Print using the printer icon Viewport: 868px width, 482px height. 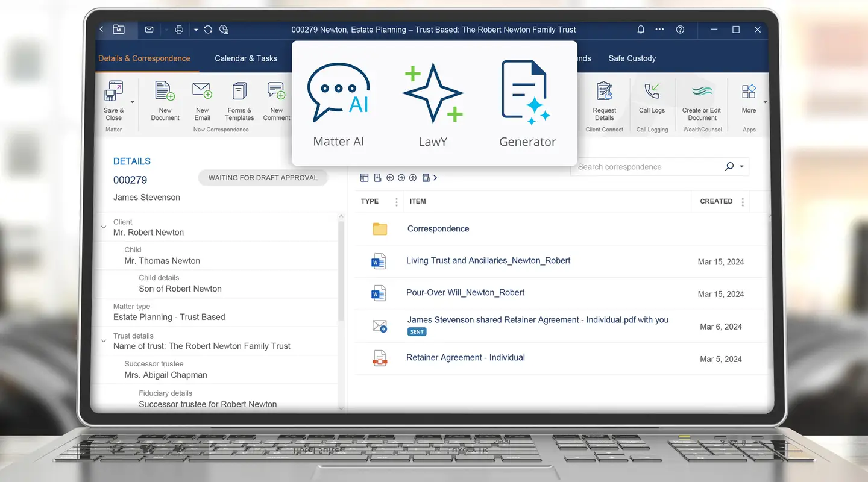179,29
